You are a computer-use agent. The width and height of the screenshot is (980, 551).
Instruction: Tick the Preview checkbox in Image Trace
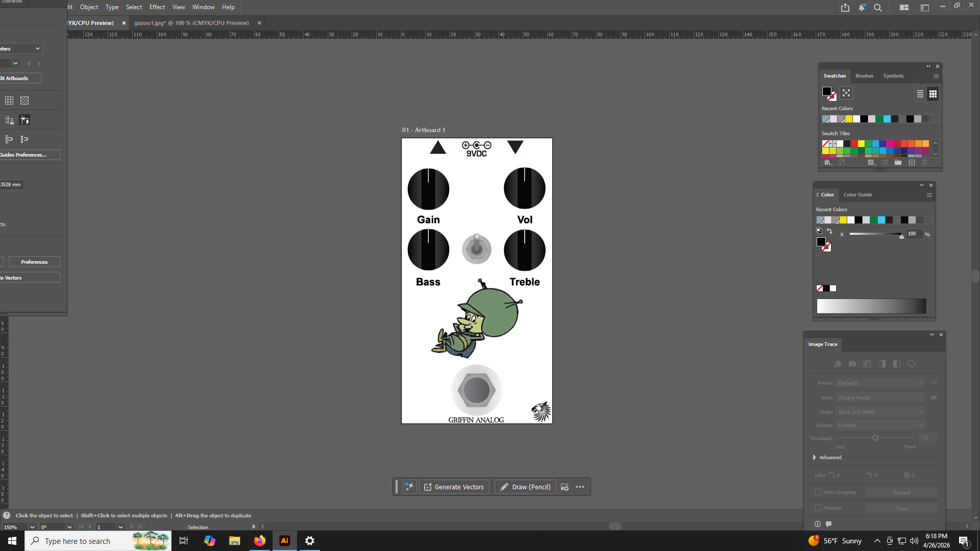(818, 508)
